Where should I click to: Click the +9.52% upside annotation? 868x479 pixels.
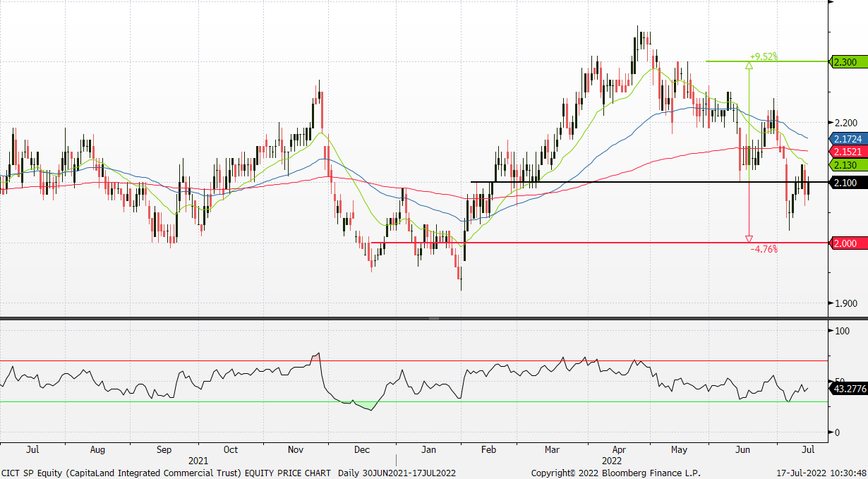pyautogui.click(x=764, y=56)
